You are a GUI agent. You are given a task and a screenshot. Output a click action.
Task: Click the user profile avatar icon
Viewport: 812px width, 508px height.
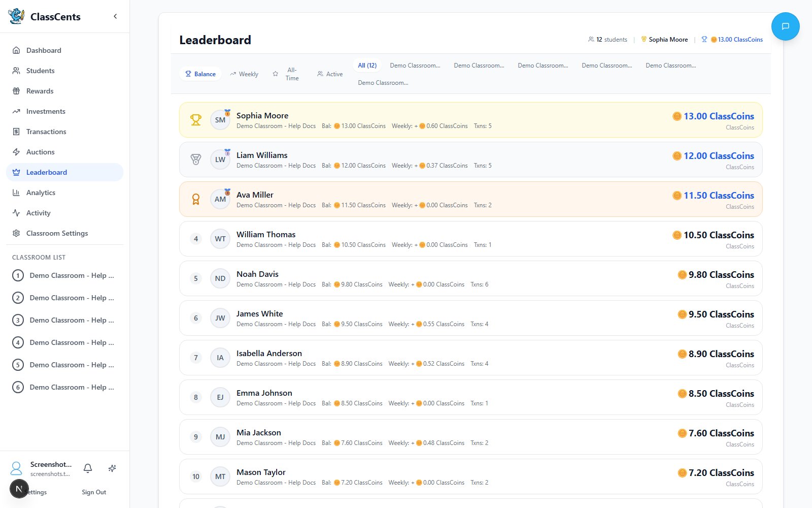pyautogui.click(x=16, y=468)
